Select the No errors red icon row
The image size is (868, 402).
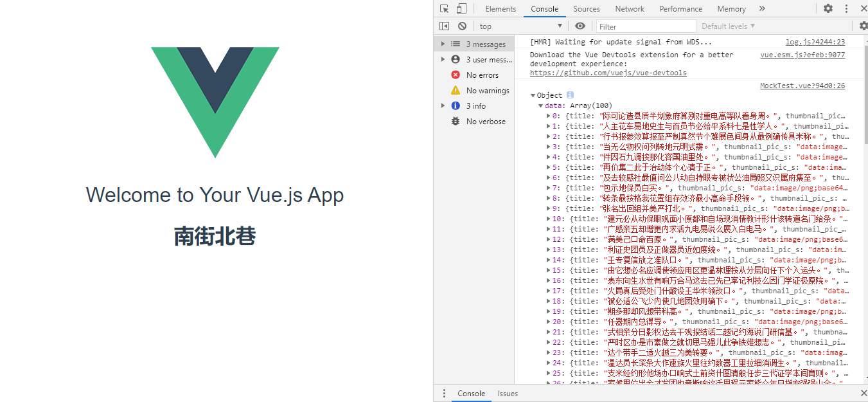pos(474,75)
